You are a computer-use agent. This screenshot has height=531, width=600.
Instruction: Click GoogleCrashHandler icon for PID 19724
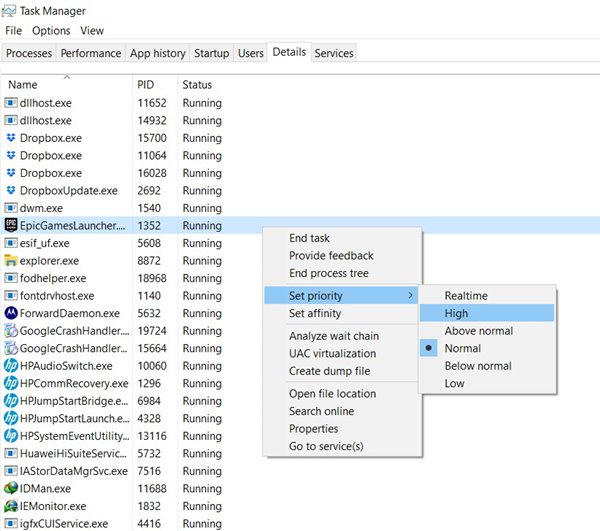(x=11, y=331)
